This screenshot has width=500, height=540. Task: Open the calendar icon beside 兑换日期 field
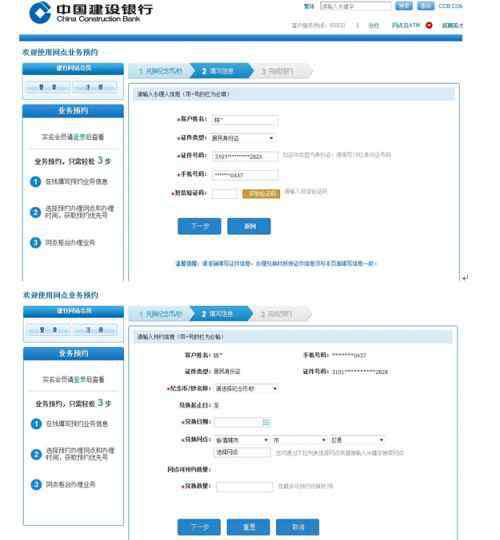point(267,422)
